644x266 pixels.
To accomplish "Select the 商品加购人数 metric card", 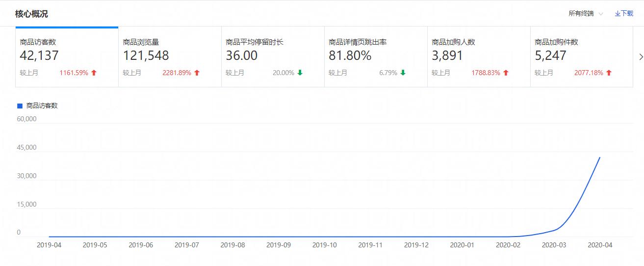I will click(479, 57).
